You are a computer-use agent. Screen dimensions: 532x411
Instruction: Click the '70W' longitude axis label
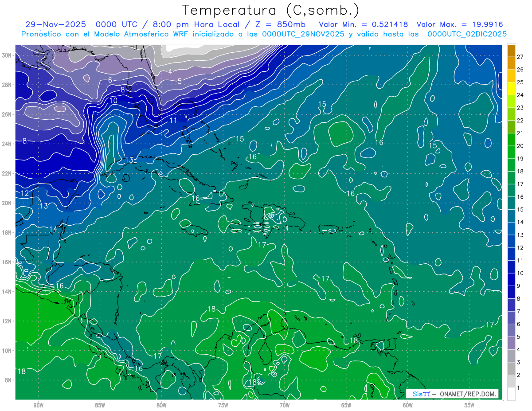[x=285, y=405]
